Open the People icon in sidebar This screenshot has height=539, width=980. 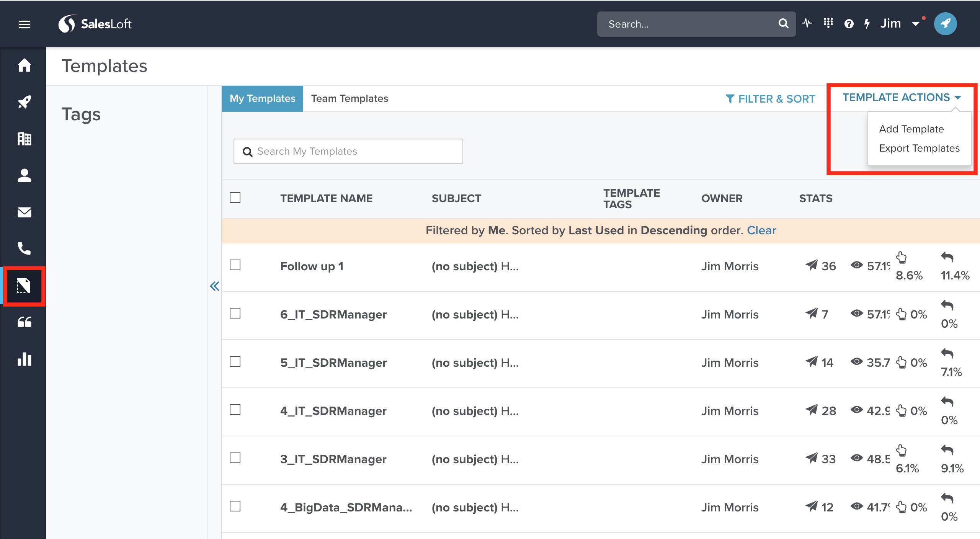24,175
